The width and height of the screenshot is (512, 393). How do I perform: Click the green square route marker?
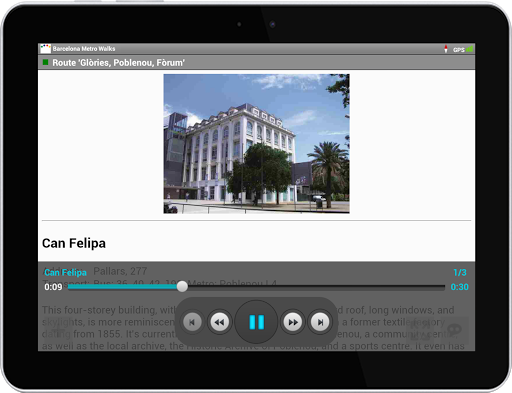[x=45, y=62]
